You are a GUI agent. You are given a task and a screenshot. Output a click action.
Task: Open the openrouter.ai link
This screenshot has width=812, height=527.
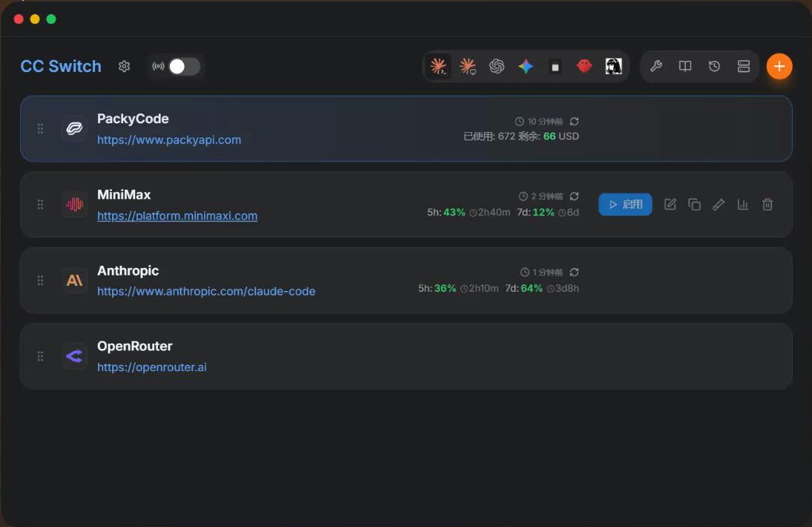(152, 367)
